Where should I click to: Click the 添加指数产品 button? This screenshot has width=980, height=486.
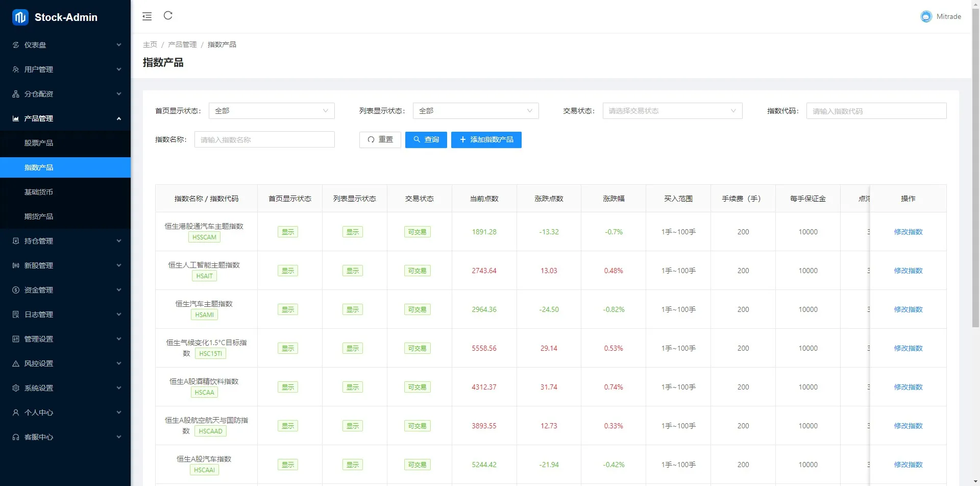[486, 140]
